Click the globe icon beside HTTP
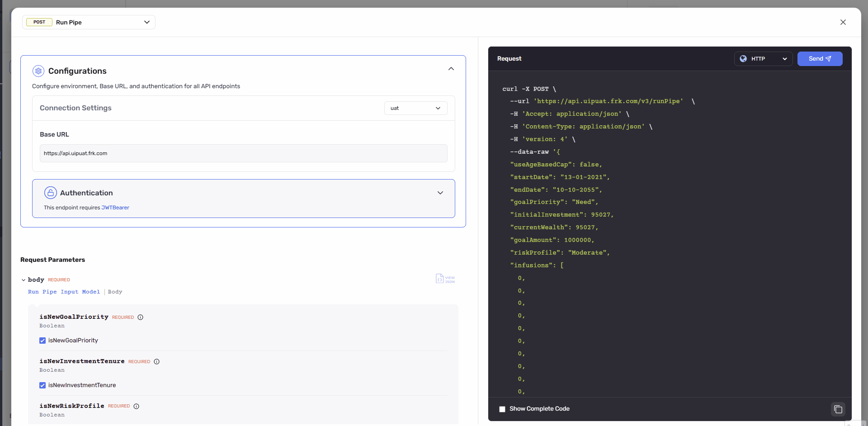This screenshot has width=868, height=426. 744,58
